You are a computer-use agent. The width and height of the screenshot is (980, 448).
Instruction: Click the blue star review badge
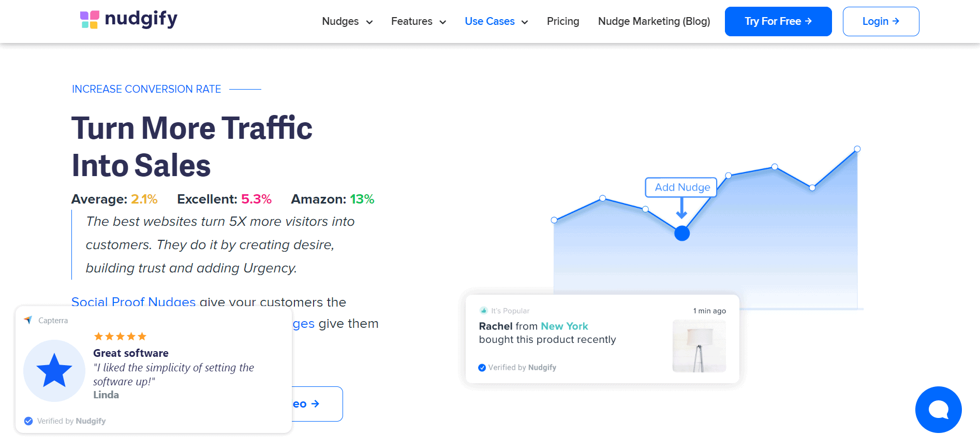[54, 371]
